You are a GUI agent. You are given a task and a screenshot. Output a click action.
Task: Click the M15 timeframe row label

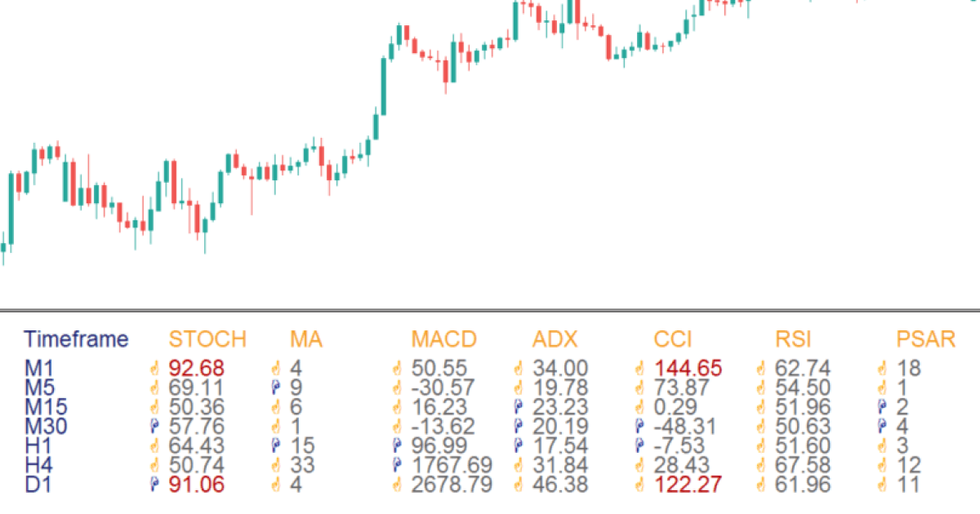pos(46,408)
